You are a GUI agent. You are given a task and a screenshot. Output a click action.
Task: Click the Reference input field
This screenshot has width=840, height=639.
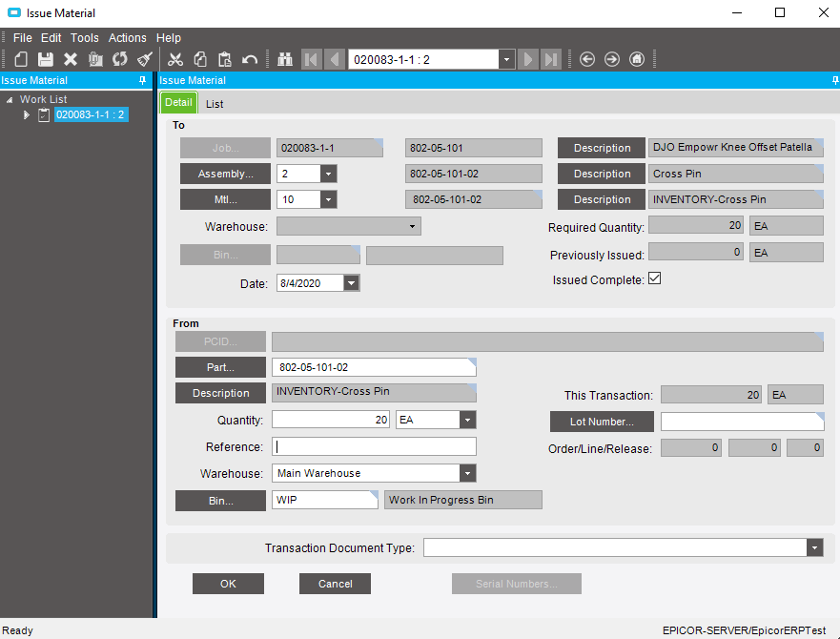(x=374, y=446)
